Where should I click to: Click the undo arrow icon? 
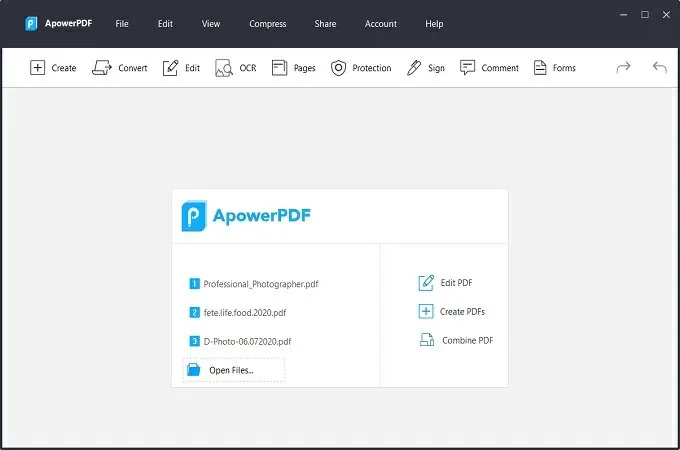pyautogui.click(x=660, y=67)
